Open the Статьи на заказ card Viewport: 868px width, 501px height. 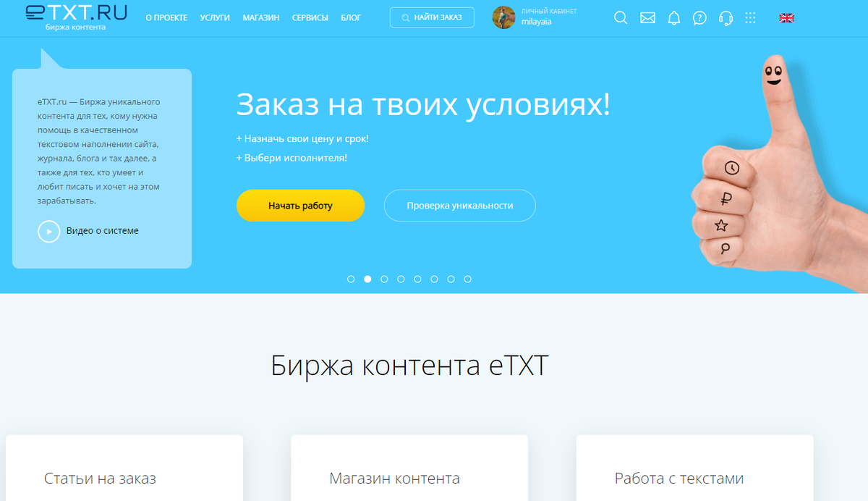(x=124, y=468)
